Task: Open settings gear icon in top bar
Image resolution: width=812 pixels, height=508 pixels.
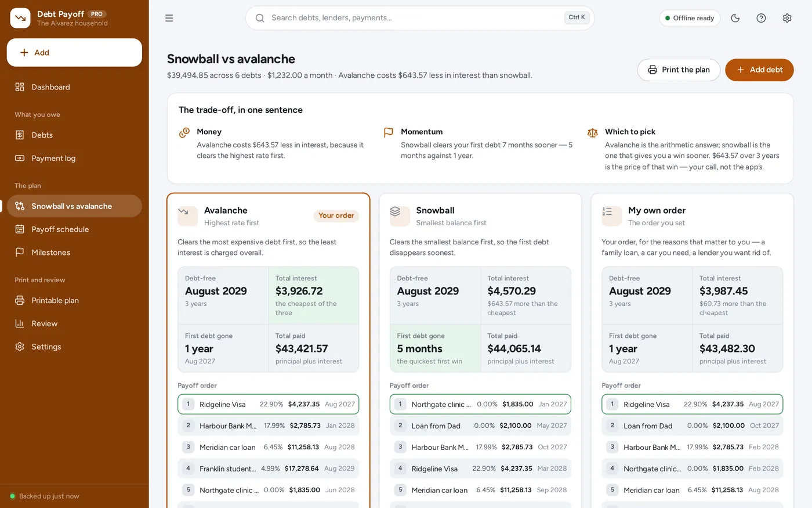Action: click(787, 18)
